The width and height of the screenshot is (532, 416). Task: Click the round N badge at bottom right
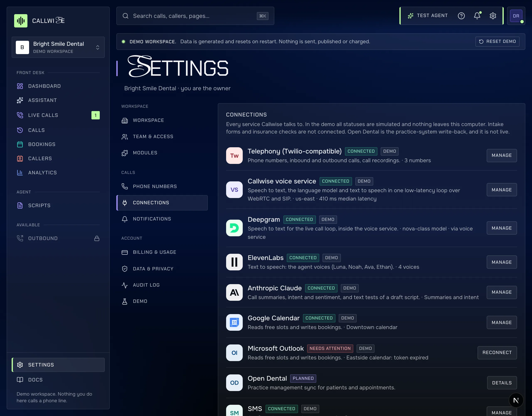click(516, 400)
